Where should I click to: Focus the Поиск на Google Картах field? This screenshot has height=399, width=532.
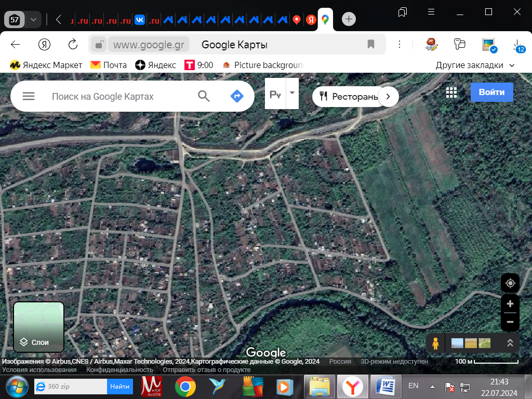[x=102, y=97]
